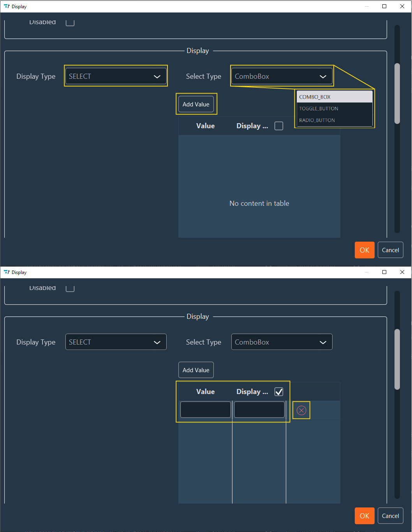Select RADIO_BUTTON from the options list
The image size is (412, 532).
click(318, 120)
